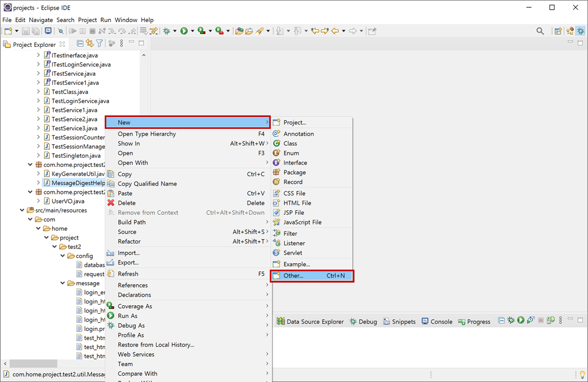588x382 pixels.
Task: Collapse the src/main/resources folder
Action: click(x=22, y=210)
